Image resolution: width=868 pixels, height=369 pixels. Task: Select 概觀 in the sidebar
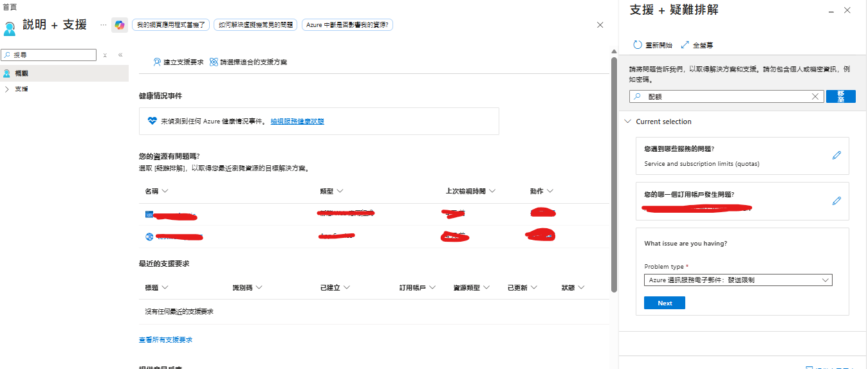pyautogui.click(x=64, y=73)
